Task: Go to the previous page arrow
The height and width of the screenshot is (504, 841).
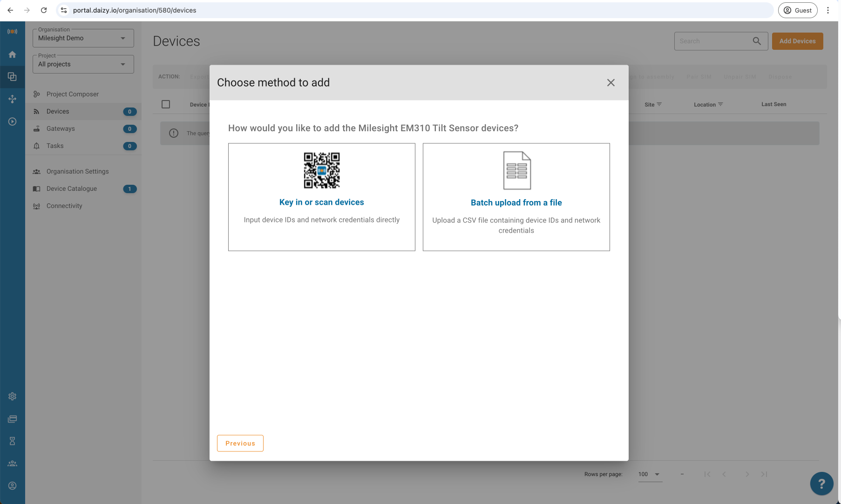Action: click(x=724, y=474)
